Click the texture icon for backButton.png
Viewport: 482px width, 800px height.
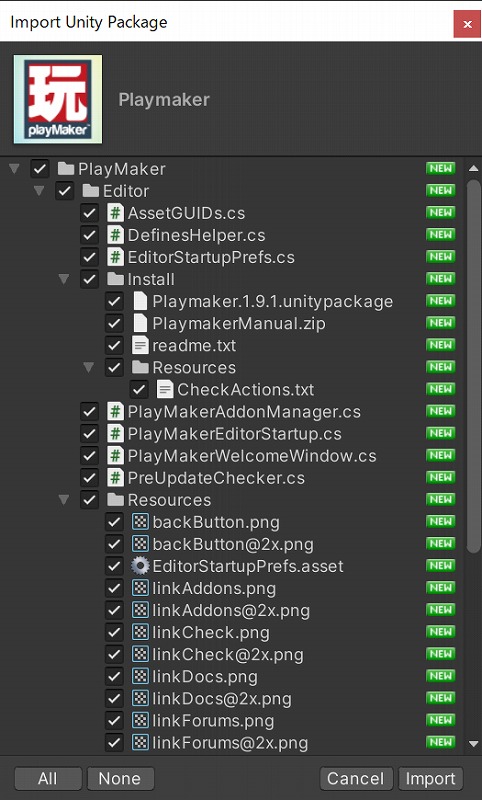point(140,522)
